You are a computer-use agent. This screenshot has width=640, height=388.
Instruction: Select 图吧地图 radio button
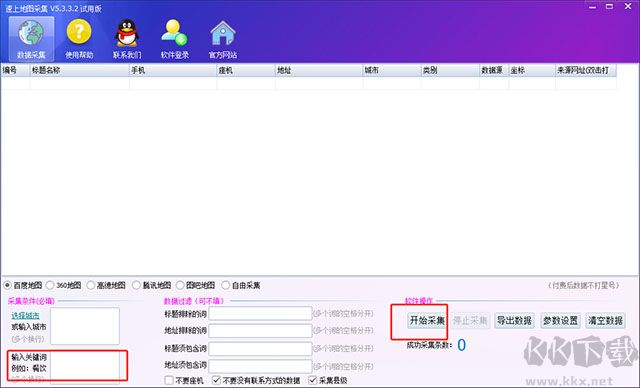point(180,285)
